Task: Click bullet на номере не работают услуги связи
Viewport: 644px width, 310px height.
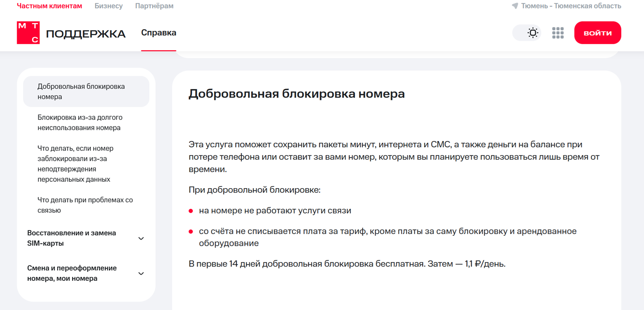Action: click(275, 211)
